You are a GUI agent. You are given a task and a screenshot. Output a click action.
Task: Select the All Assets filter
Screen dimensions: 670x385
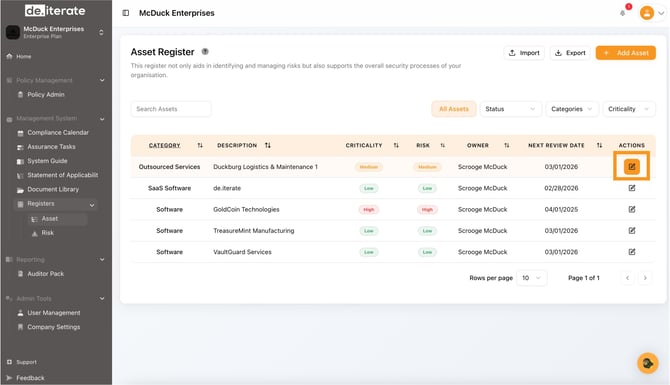(454, 109)
